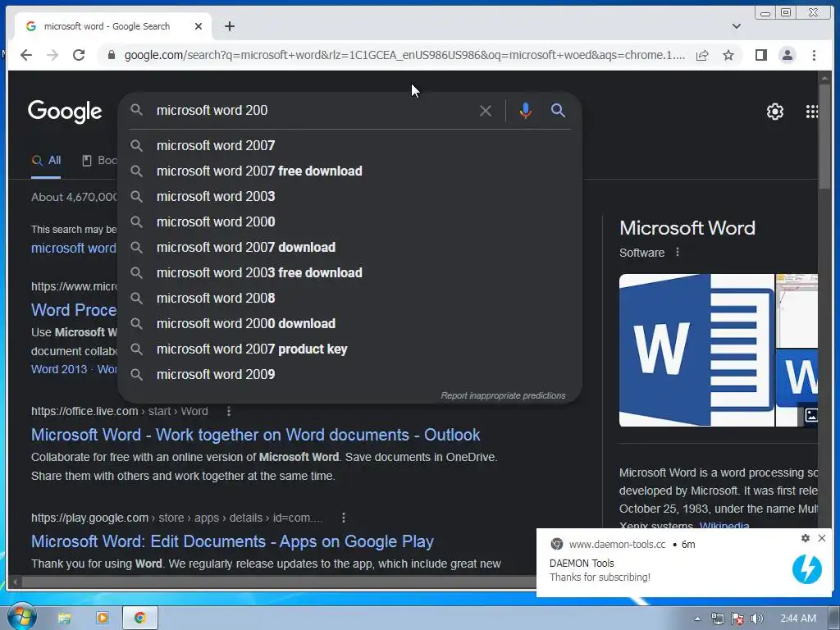Open the Action Center flag icon
This screenshot has height=630, width=840.
[x=737, y=619]
